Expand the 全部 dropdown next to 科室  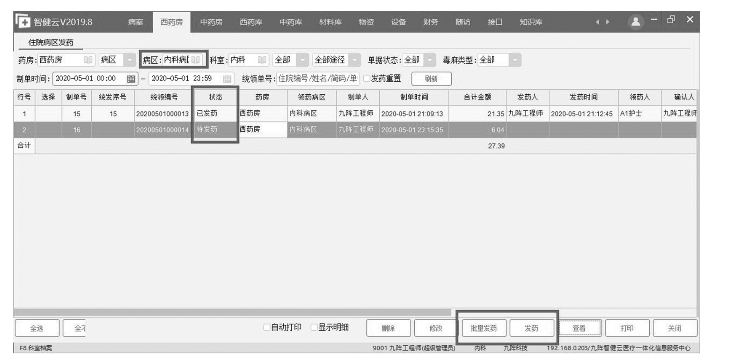point(302,60)
